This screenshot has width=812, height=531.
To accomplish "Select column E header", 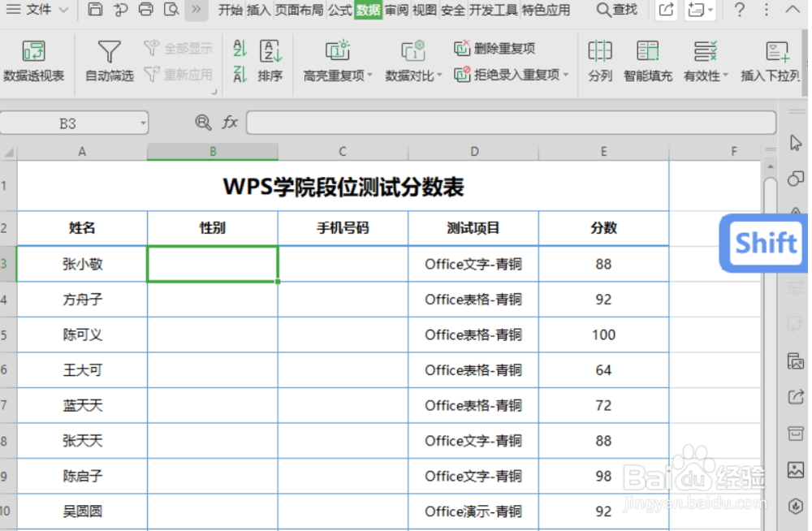I will pos(604,152).
